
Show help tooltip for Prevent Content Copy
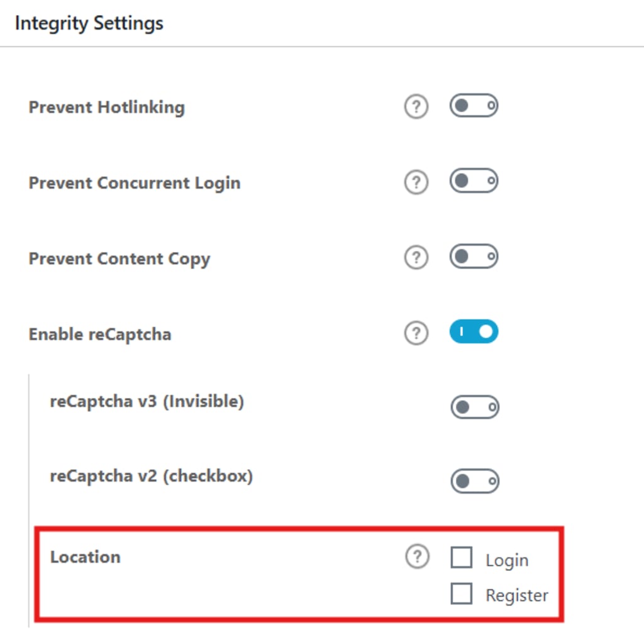(416, 257)
